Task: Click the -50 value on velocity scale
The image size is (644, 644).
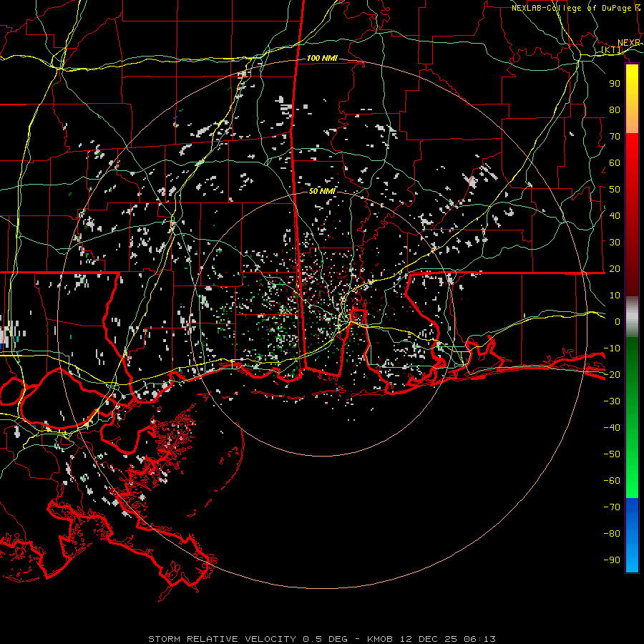Action: click(612, 454)
